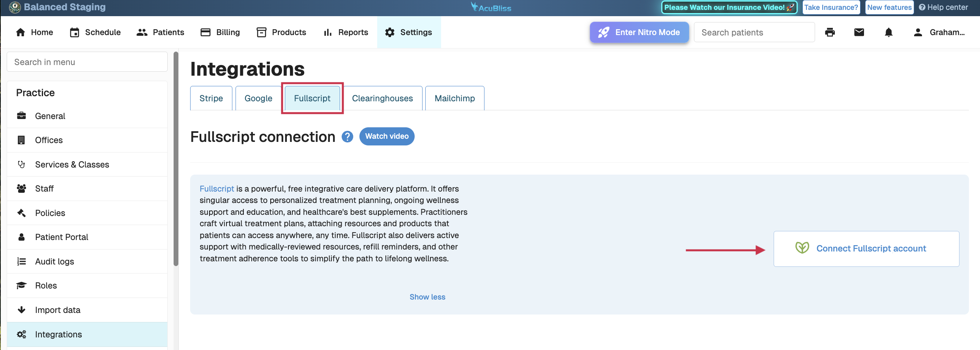Click the notifications bell icon

(888, 32)
